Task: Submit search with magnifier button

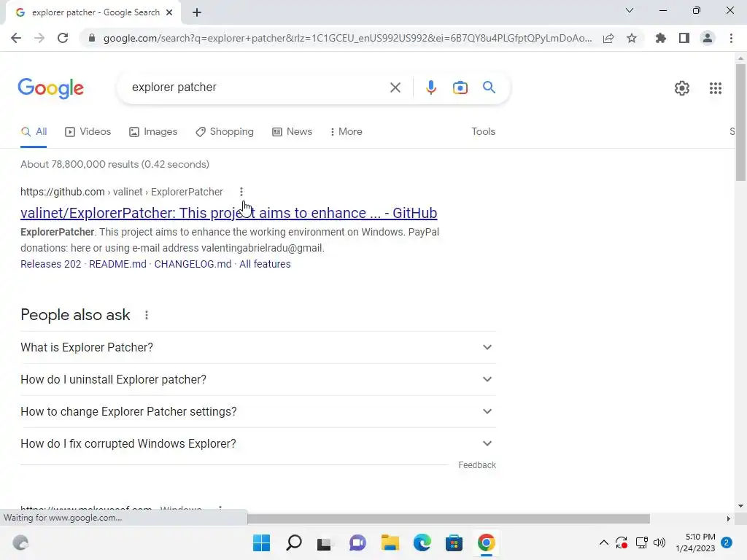Action: coord(489,87)
